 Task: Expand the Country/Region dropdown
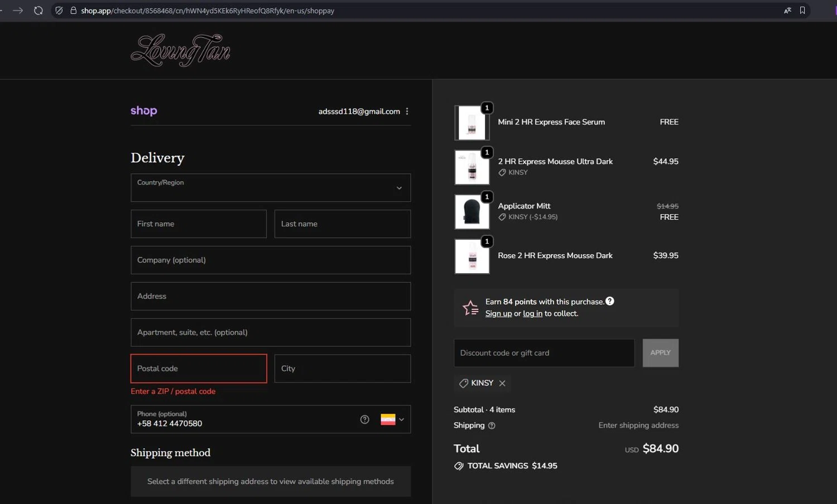point(271,188)
